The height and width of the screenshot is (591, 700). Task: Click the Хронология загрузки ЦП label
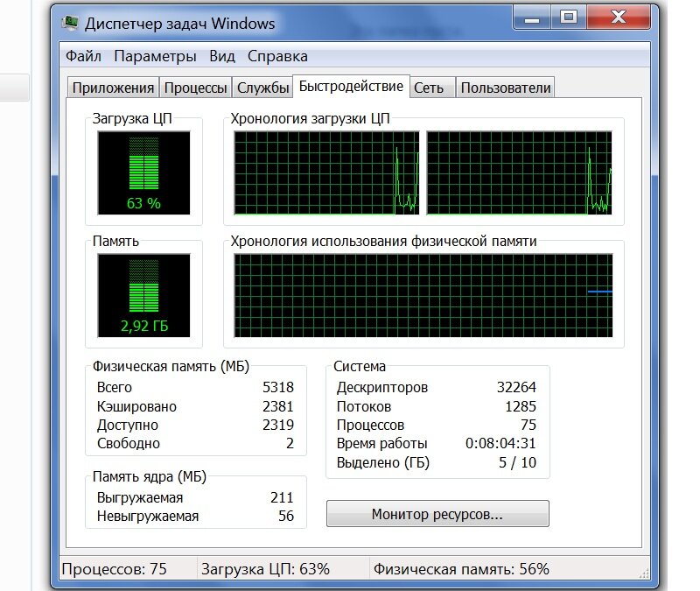(311, 118)
